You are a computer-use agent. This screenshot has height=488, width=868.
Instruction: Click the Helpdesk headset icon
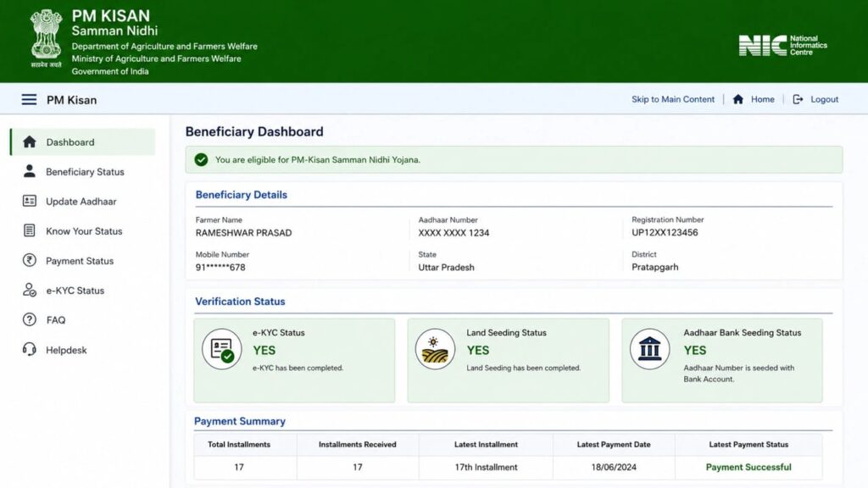tap(30, 349)
